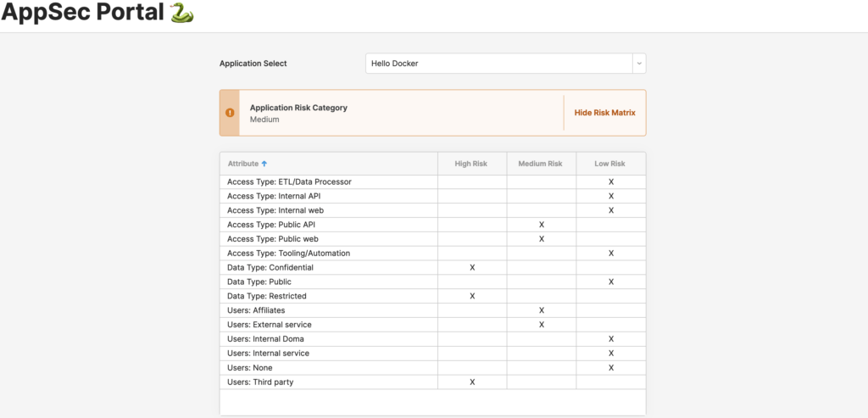Sort using the Attribute column arrow icon
Screen dimensions: 868x418
pos(264,164)
